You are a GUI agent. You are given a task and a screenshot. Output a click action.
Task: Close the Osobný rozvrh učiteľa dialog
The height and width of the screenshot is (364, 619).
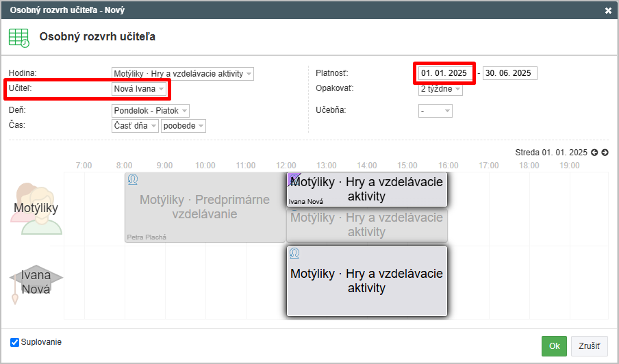point(608,11)
